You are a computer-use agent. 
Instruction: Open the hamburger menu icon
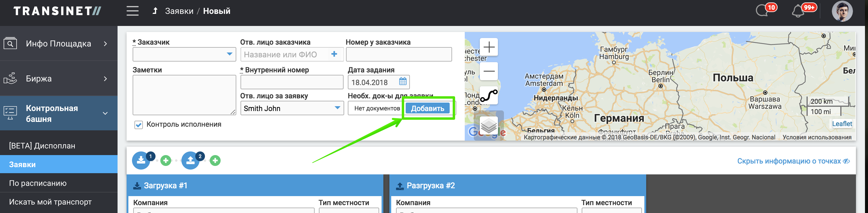132,11
